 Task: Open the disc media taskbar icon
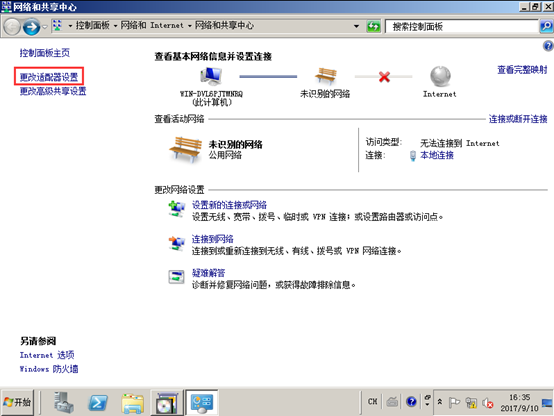(166, 403)
